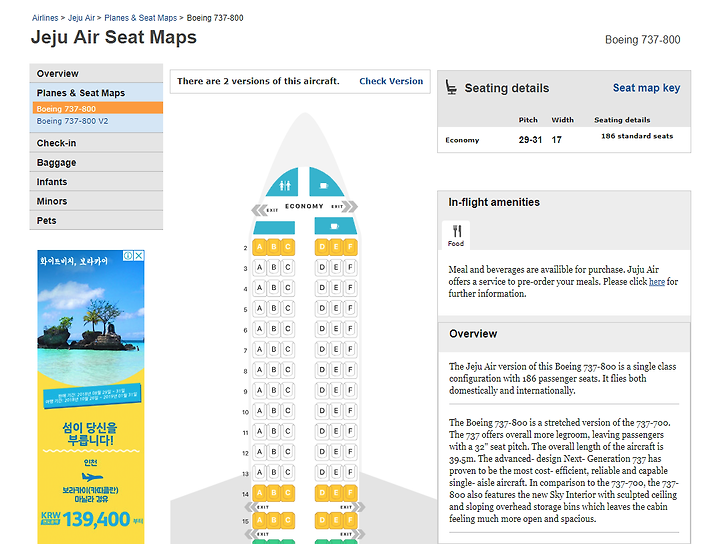This screenshot has height=544, width=720.
Task: Open the Pets sidebar item
Action: point(96,220)
